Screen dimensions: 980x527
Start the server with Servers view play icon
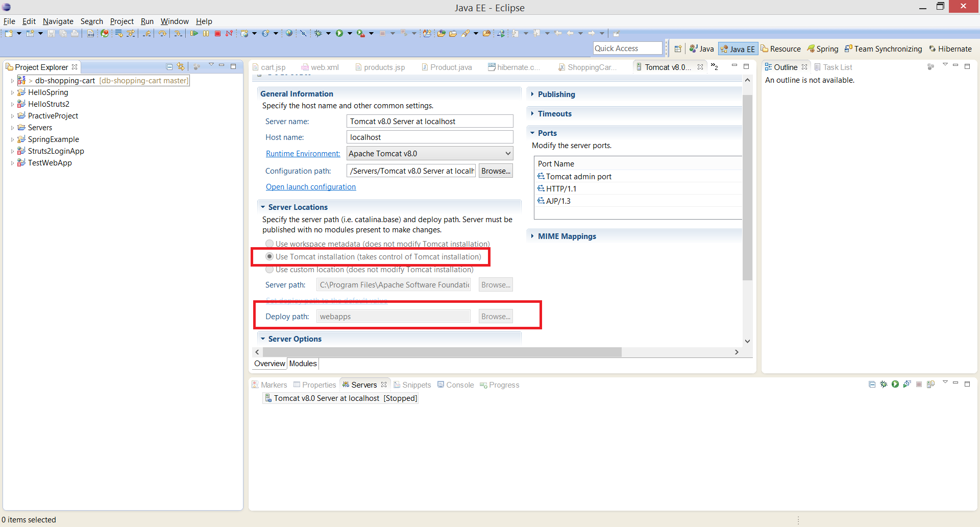(x=895, y=384)
